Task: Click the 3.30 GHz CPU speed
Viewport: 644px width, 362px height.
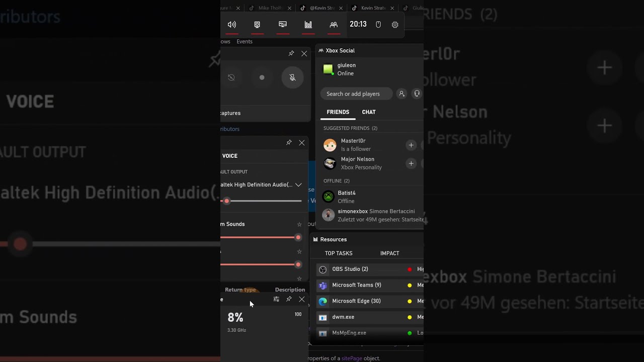Action: [236, 330]
